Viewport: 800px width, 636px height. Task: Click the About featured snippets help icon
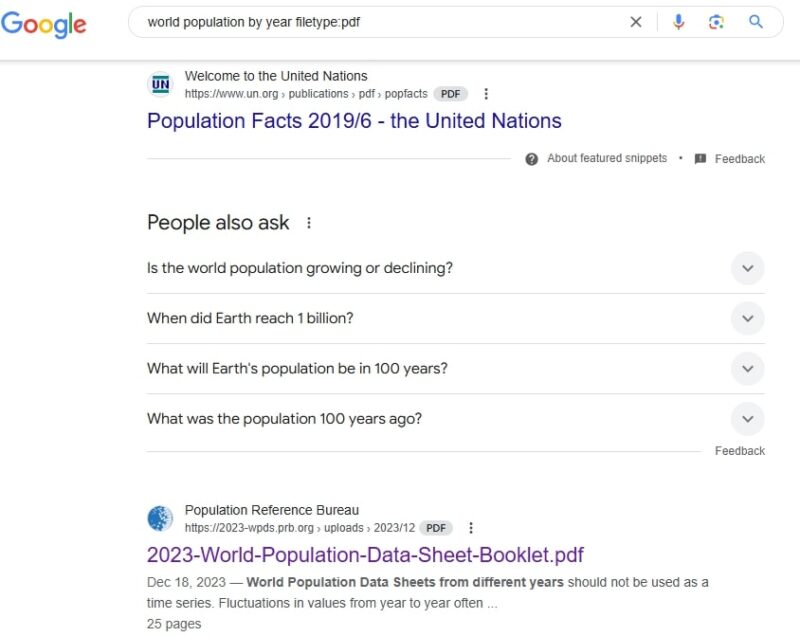point(532,159)
